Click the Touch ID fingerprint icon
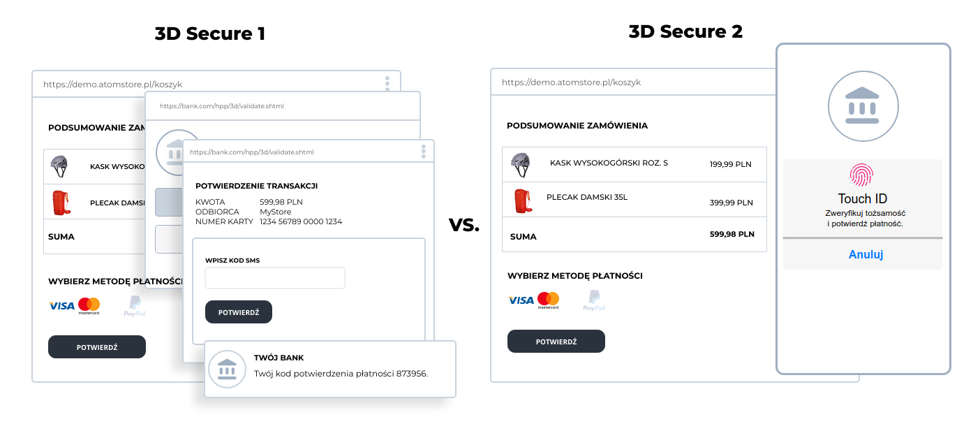Viewport: 980px width, 424px height. click(x=861, y=175)
